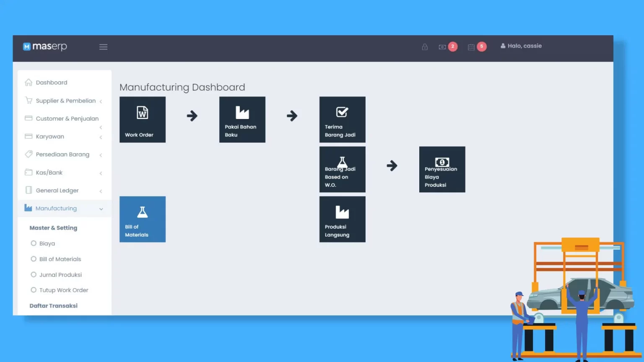Open General Ledger sidebar menu
The image size is (644, 362).
tap(57, 191)
